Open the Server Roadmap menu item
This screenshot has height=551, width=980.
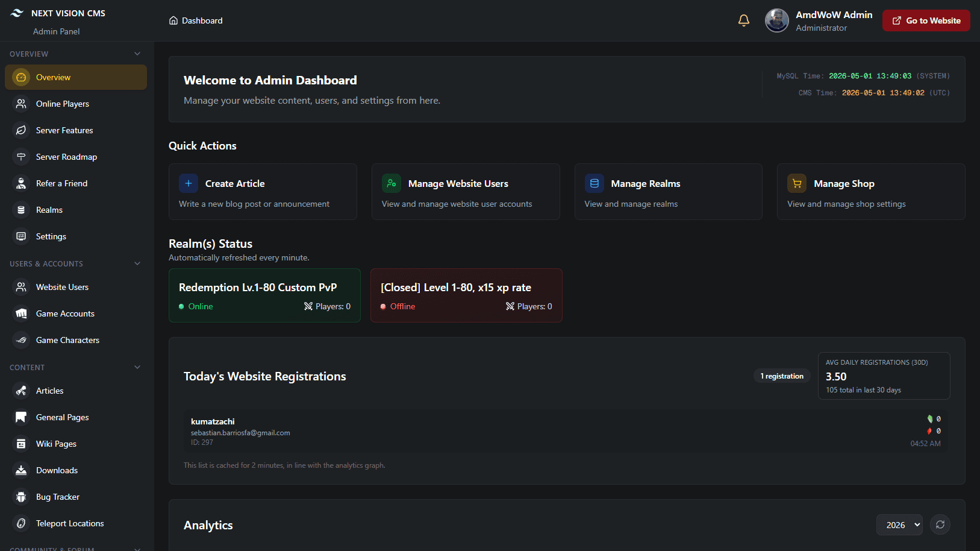point(76,157)
